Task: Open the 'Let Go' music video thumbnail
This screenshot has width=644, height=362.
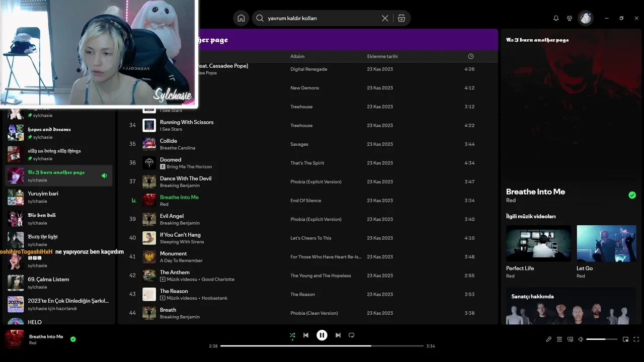Action: click(x=606, y=243)
